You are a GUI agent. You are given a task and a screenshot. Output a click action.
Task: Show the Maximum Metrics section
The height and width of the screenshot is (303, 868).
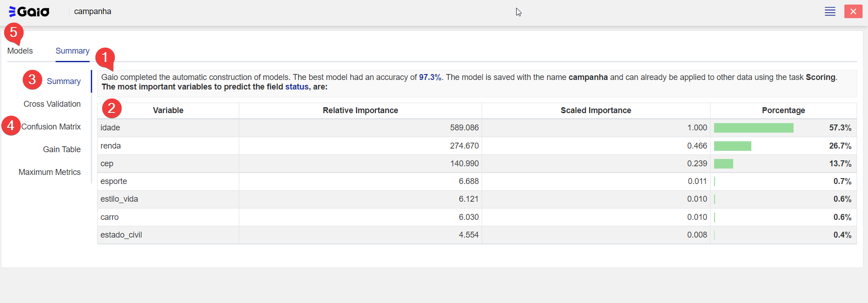tap(49, 172)
